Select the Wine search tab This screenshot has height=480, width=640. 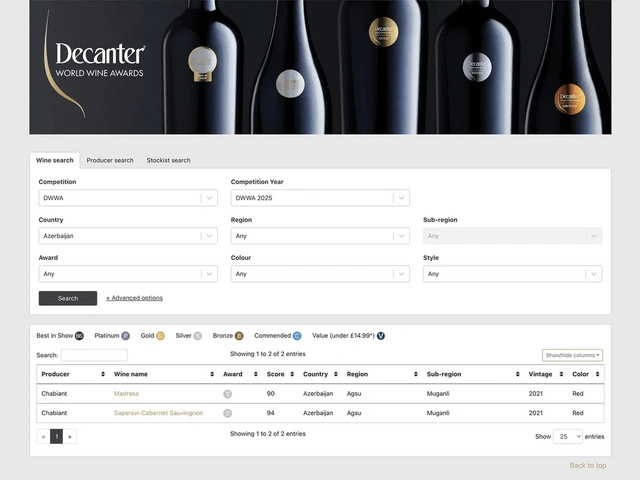[x=55, y=160]
